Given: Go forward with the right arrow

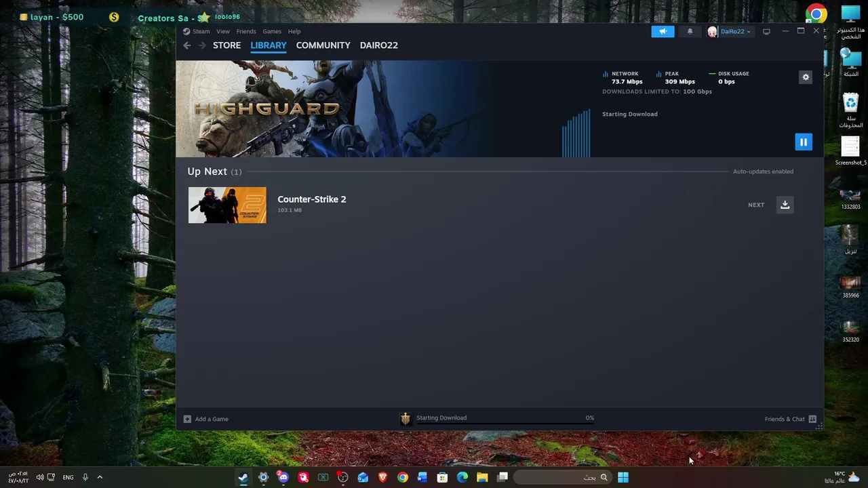Looking at the screenshot, I should pos(201,45).
